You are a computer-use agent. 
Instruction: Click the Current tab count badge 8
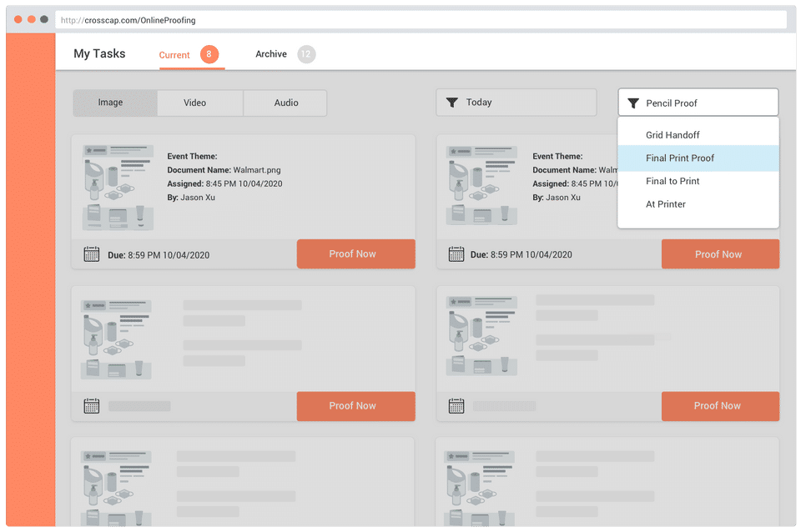[x=209, y=54]
